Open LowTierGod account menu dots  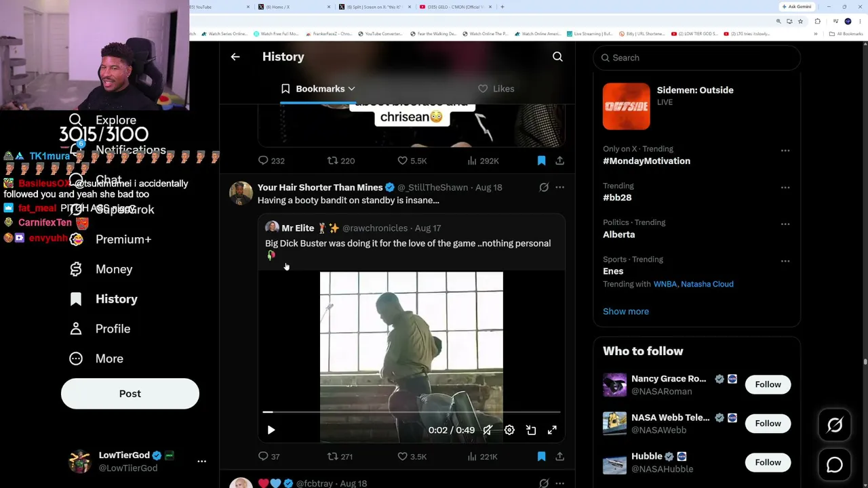pyautogui.click(x=201, y=461)
